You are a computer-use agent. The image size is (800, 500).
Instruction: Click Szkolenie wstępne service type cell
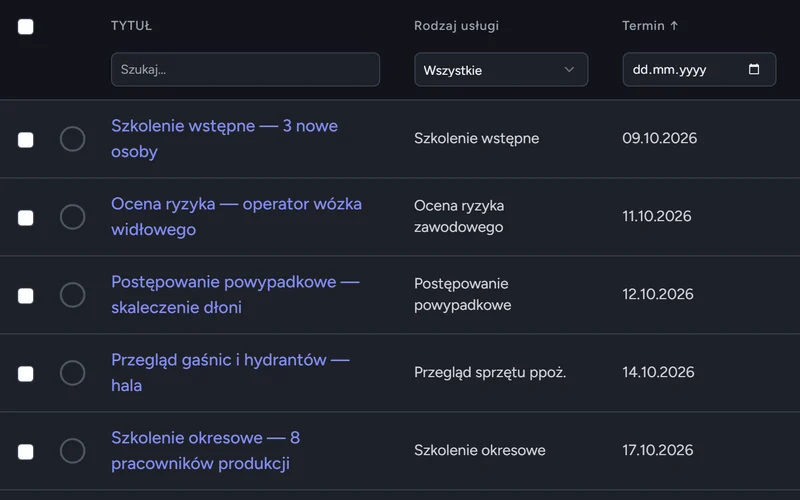pyautogui.click(x=477, y=138)
